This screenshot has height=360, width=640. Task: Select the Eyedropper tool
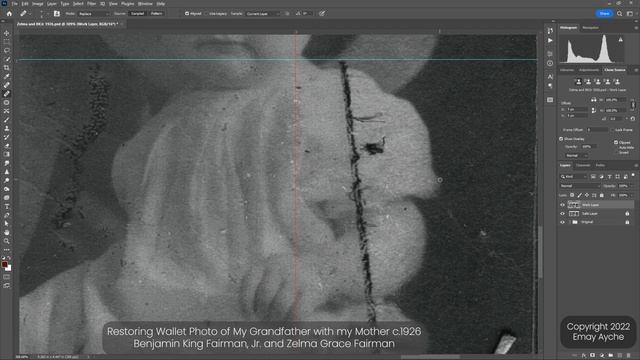pyautogui.click(x=7, y=76)
